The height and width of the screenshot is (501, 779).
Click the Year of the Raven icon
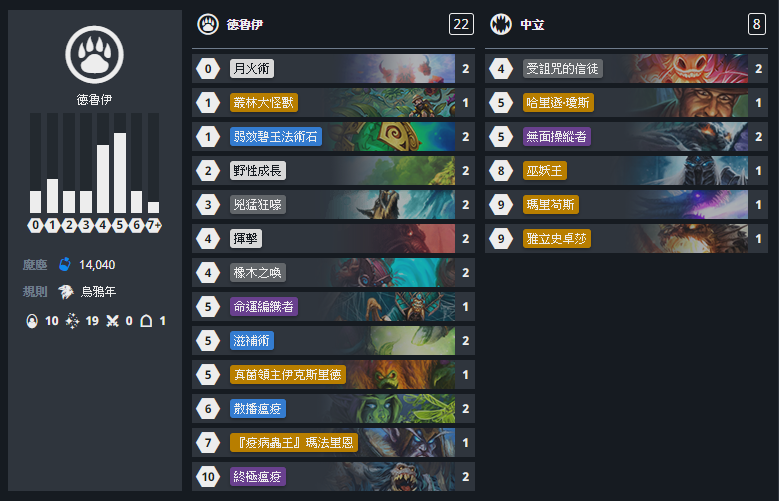[x=66, y=291]
